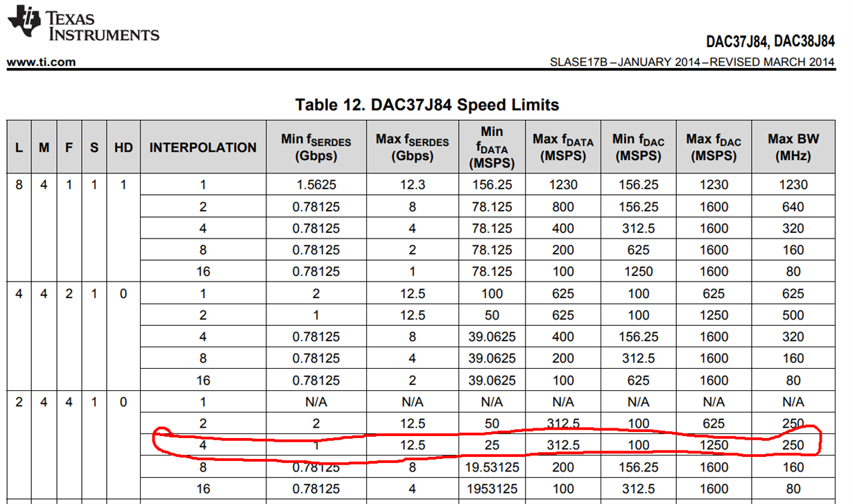Select the Max BW value 1230
Screen dimensions: 853x504
[x=793, y=185]
